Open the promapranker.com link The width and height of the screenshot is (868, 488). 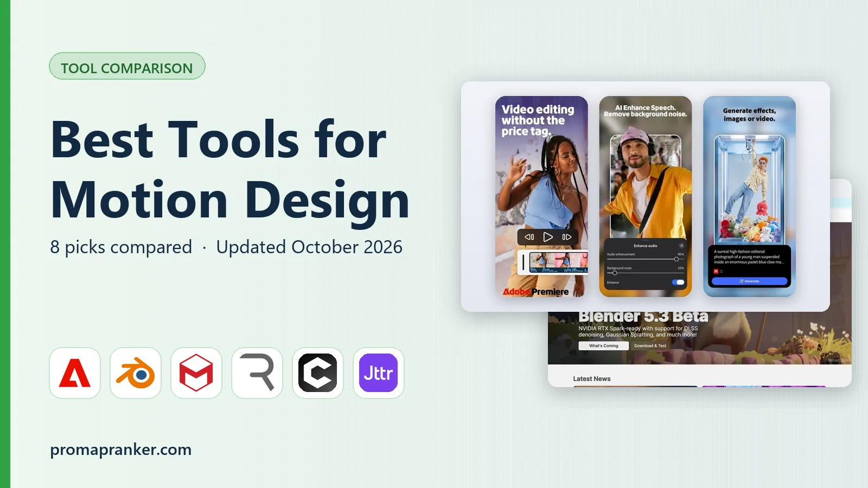(121, 450)
